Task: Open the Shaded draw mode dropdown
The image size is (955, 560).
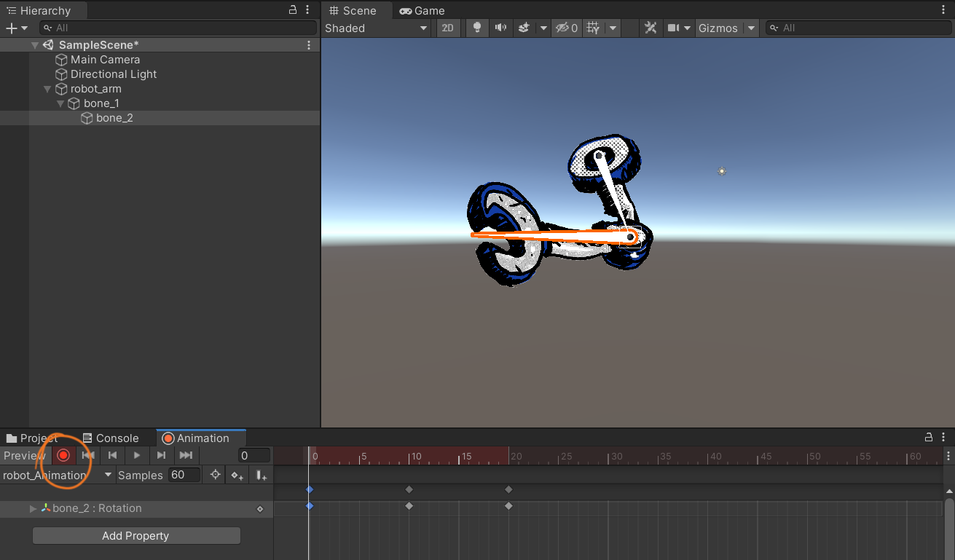Action: pos(376,28)
